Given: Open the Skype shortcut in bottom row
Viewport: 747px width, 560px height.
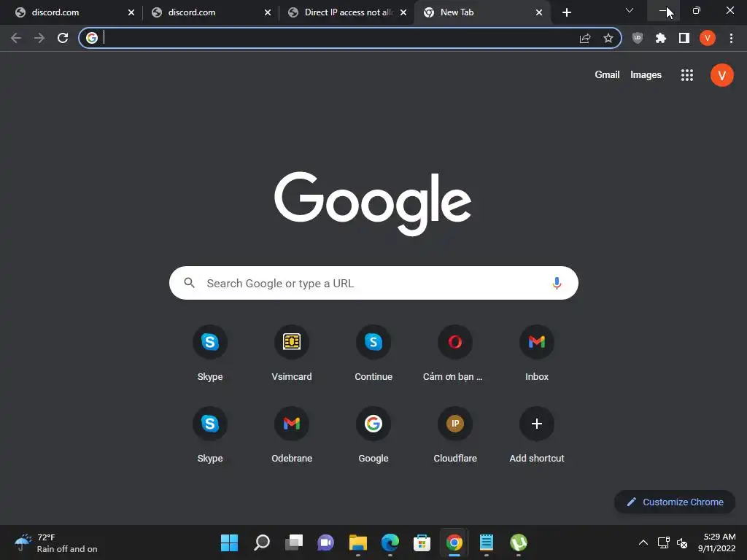Looking at the screenshot, I should 210,435.
